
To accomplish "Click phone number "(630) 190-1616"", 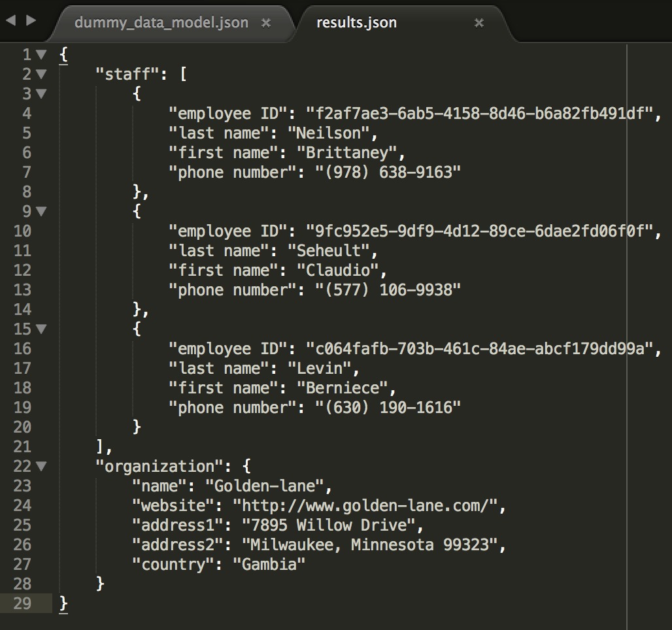I will (388, 408).
